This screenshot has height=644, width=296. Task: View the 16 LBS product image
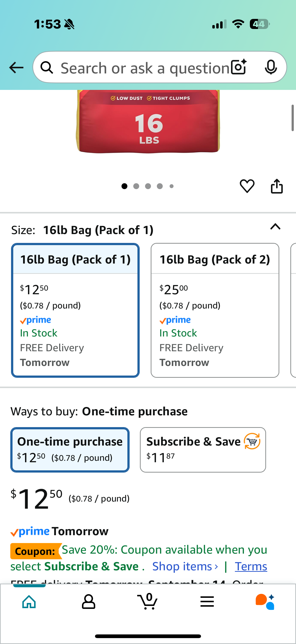pyautogui.click(x=148, y=121)
